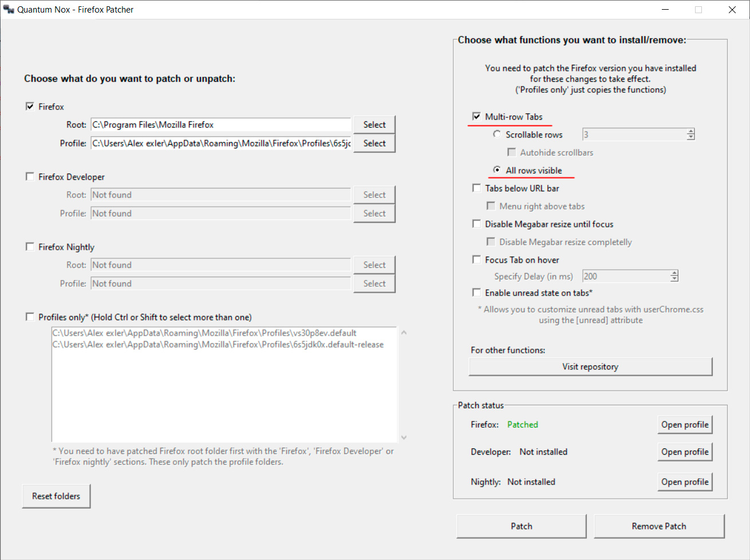Viewport: 750px width, 560px height.
Task: Select the Scrollable rows radio option
Action: [x=497, y=135]
